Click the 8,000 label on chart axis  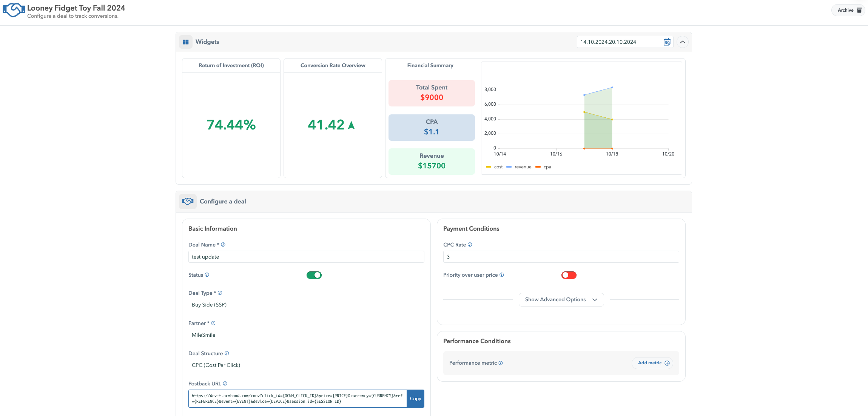point(490,89)
